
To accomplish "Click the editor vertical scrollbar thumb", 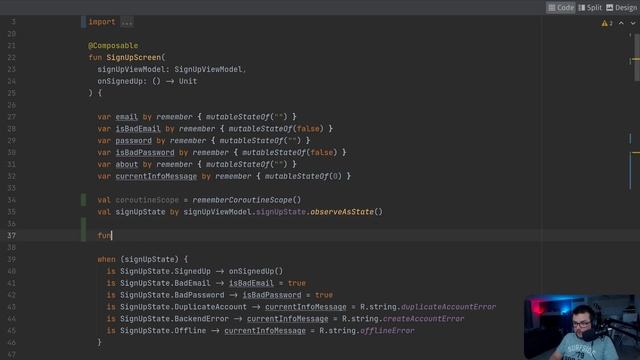I will (x=637, y=57).
